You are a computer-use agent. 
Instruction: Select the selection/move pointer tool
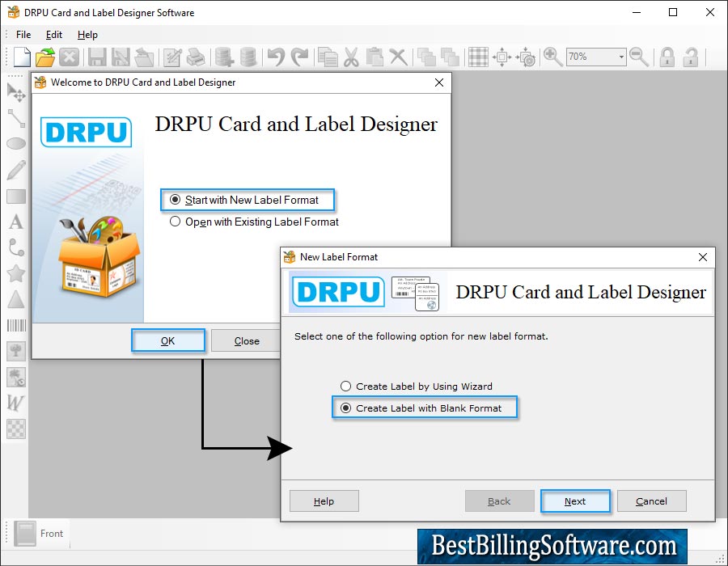click(x=16, y=92)
